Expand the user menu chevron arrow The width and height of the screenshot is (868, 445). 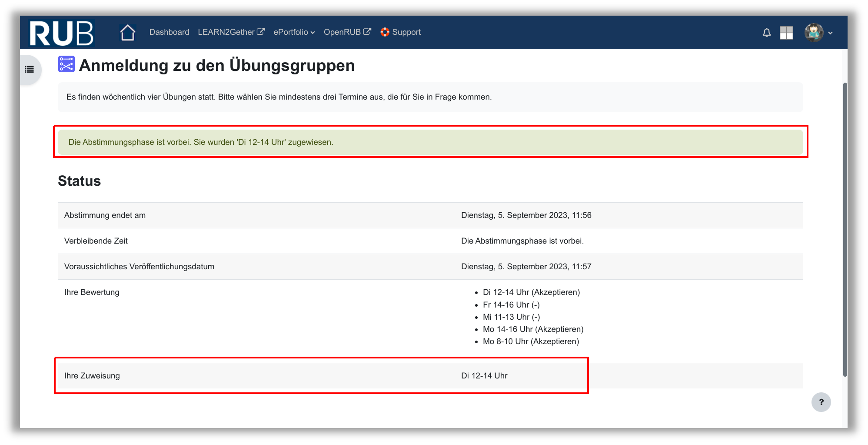pos(830,33)
